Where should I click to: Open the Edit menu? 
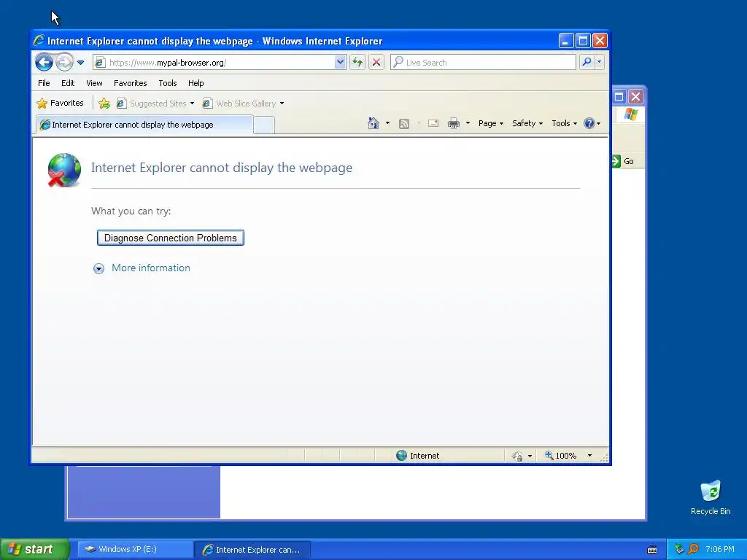click(68, 83)
